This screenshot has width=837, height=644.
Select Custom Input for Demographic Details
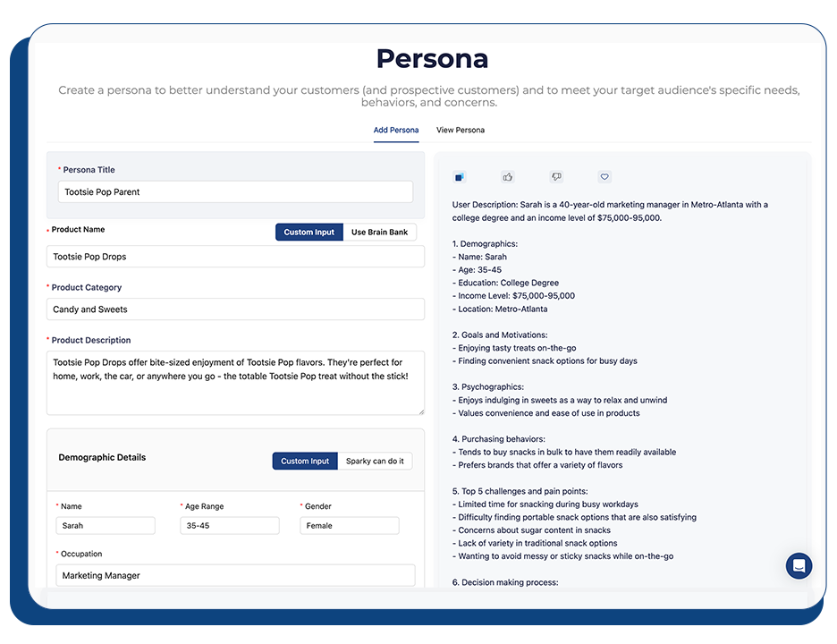(x=305, y=462)
